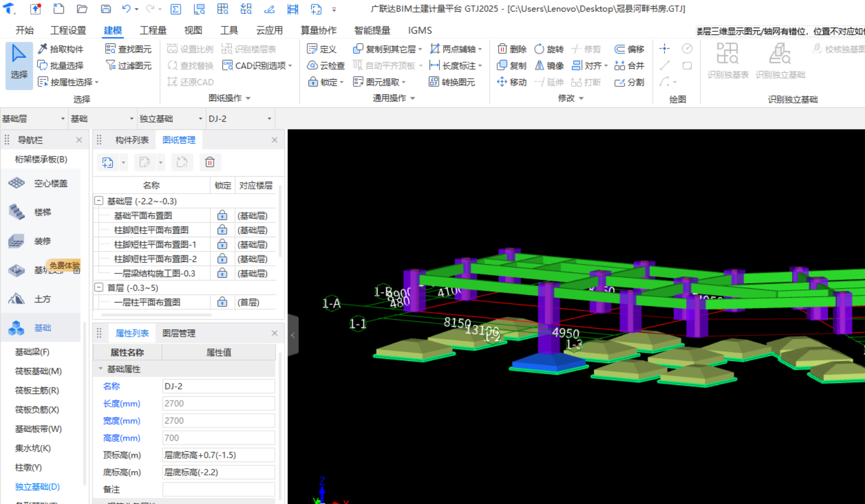Collapse the 基础层 (-2.2~-0.3) tree node
Image resolution: width=865 pixels, height=504 pixels.
pyautogui.click(x=99, y=201)
